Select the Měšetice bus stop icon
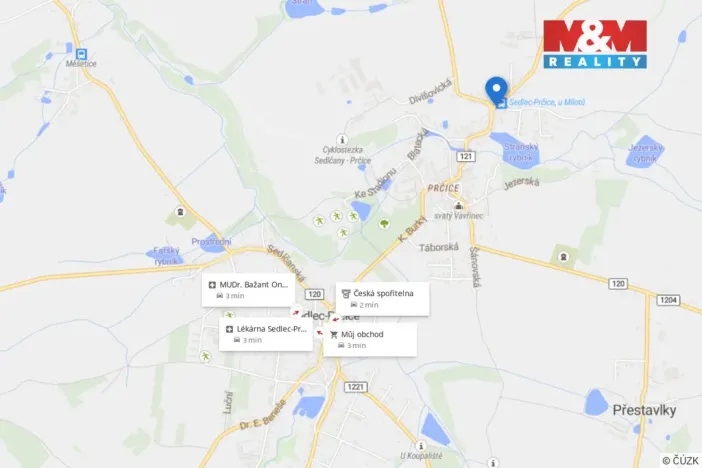The height and width of the screenshot is (468, 702). [x=81, y=54]
